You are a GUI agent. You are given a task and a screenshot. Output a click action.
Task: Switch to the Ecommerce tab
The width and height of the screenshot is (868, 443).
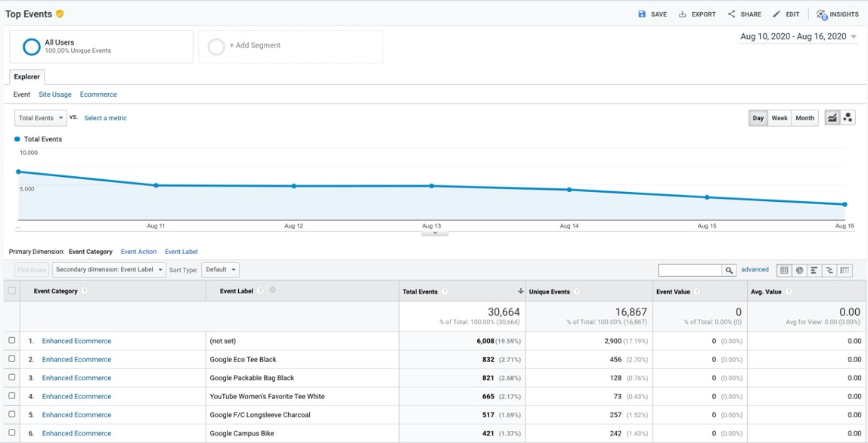(98, 94)
